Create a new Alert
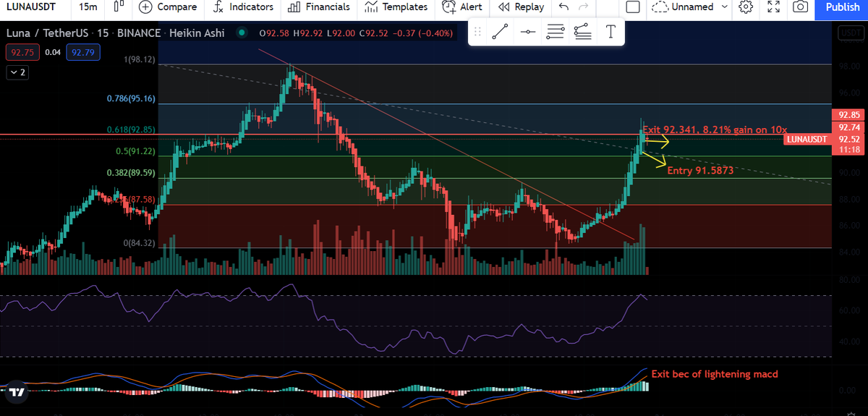Screen dimensions: 868x416 (461, 7)
